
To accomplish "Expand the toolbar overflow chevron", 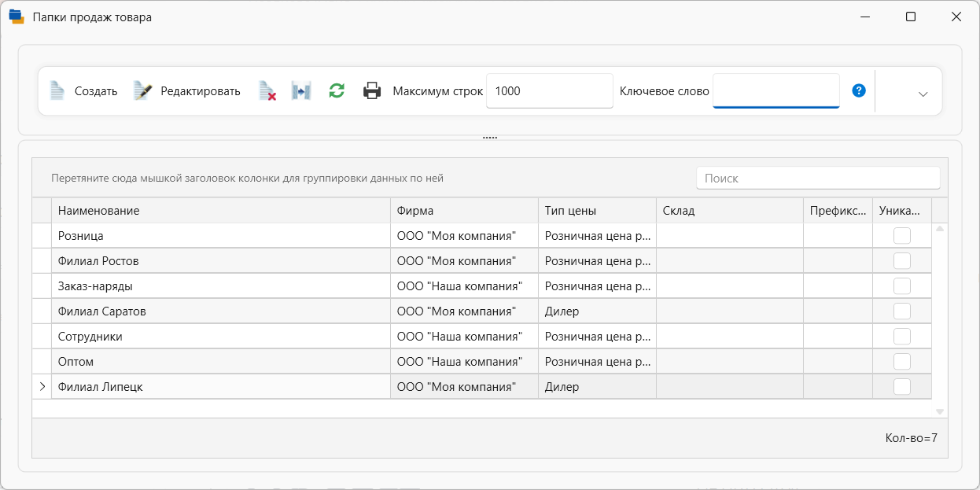I will point(923,94).
